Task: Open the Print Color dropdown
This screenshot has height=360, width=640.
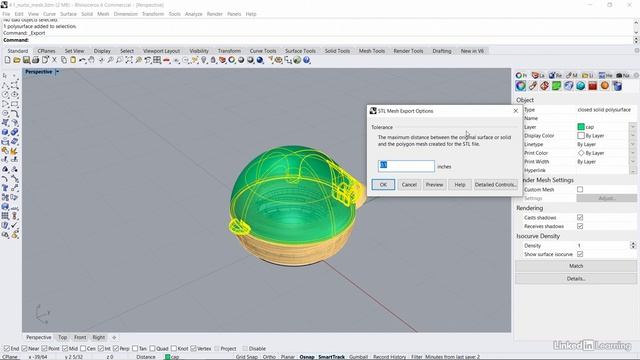Action: [633, 153]
